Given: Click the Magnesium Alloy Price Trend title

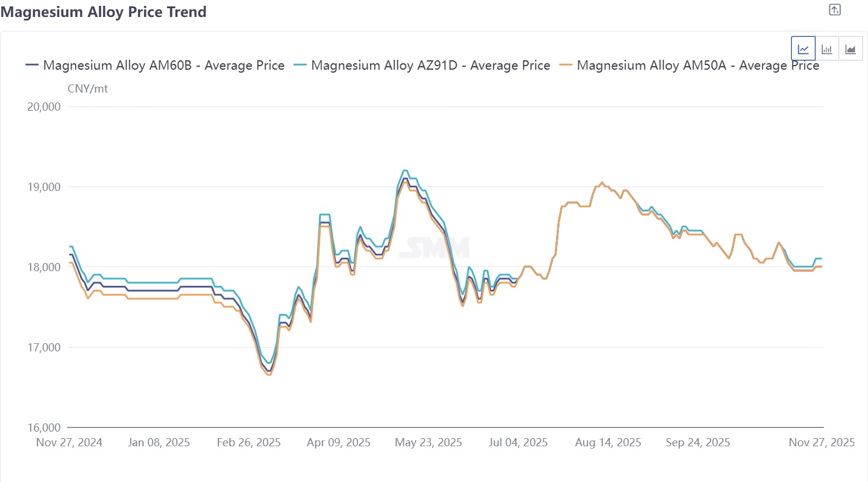Looking at the screenshot, I should point(104,12).
